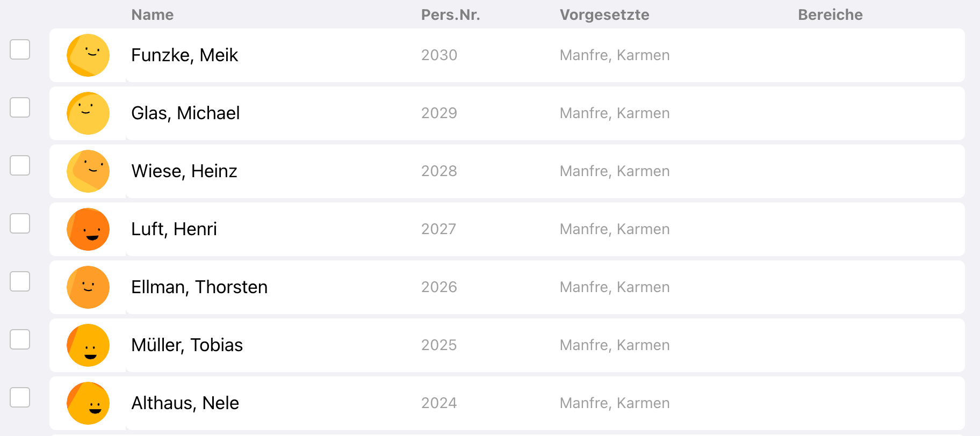Click supervisor Manfre, Karmen in Funzke's row
Viewport: 980px width, 436px height.
[x=615, y=55]
